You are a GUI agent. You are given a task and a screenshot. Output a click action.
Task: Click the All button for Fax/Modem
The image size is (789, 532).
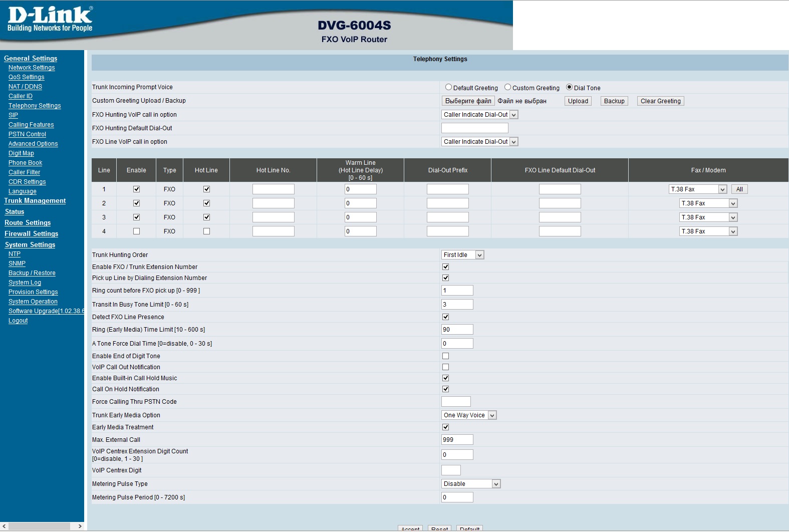pyautogui.click(x=739, y=189)
